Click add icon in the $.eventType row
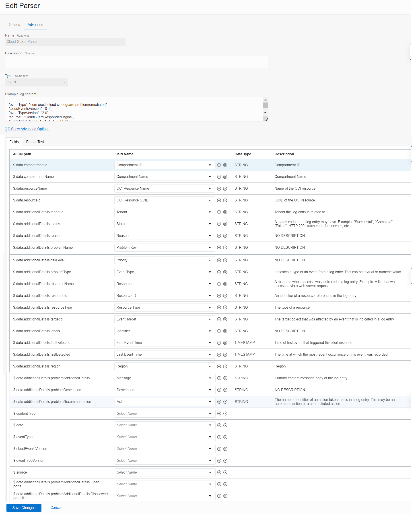This screenshot has height=517, width=420. tap(219, 437)
